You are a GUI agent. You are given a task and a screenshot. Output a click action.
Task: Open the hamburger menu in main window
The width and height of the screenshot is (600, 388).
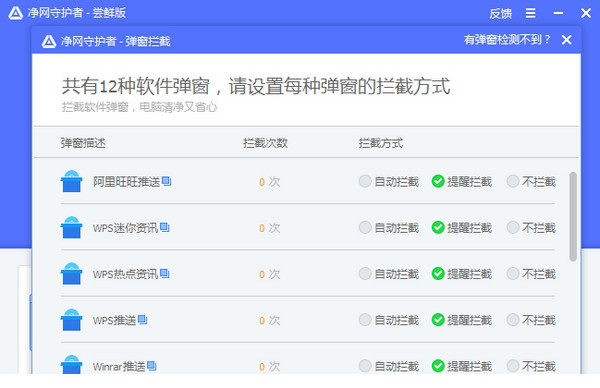pyautogui.click(x=530, y=13)
